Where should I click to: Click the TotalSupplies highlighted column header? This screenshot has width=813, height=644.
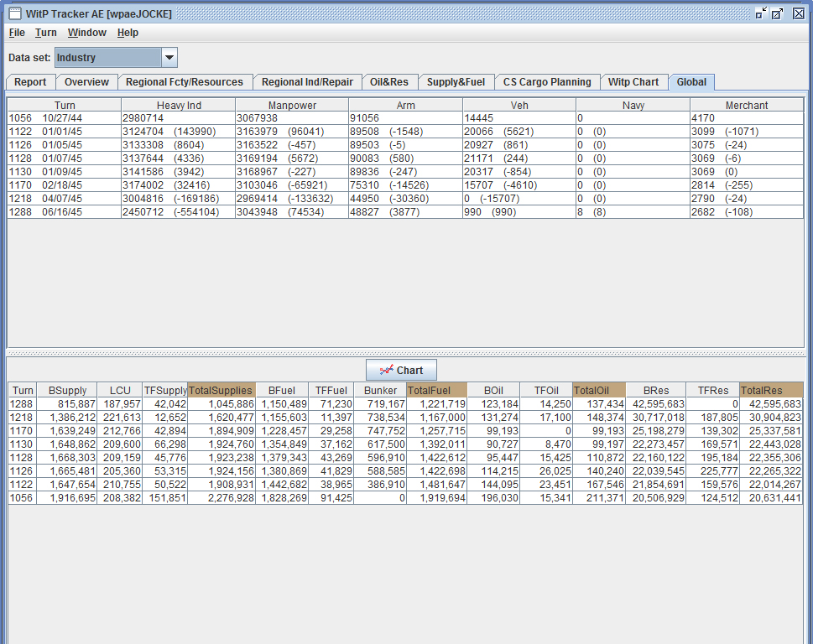coord(221,390)
